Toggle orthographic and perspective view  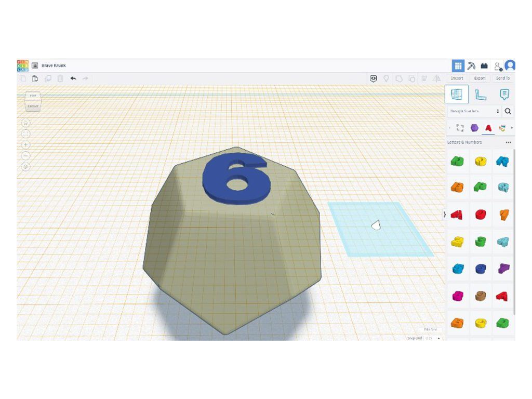coord(26,167)
